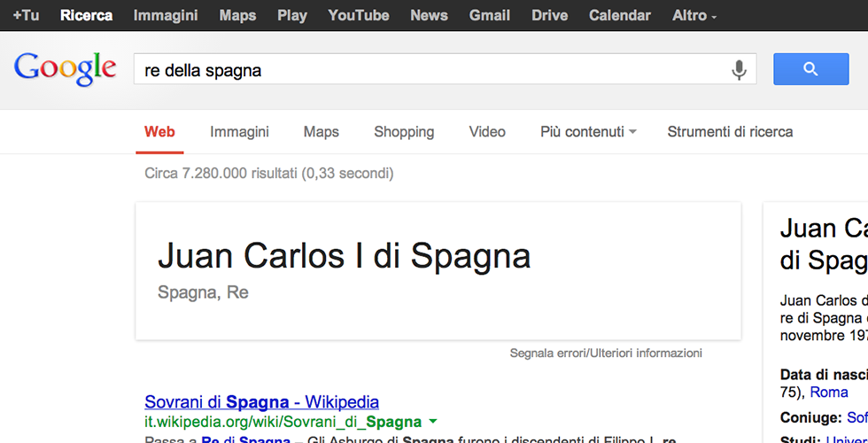868x443 pixels.
Task: Go to Gmail in top navigation
Action: 489,15
